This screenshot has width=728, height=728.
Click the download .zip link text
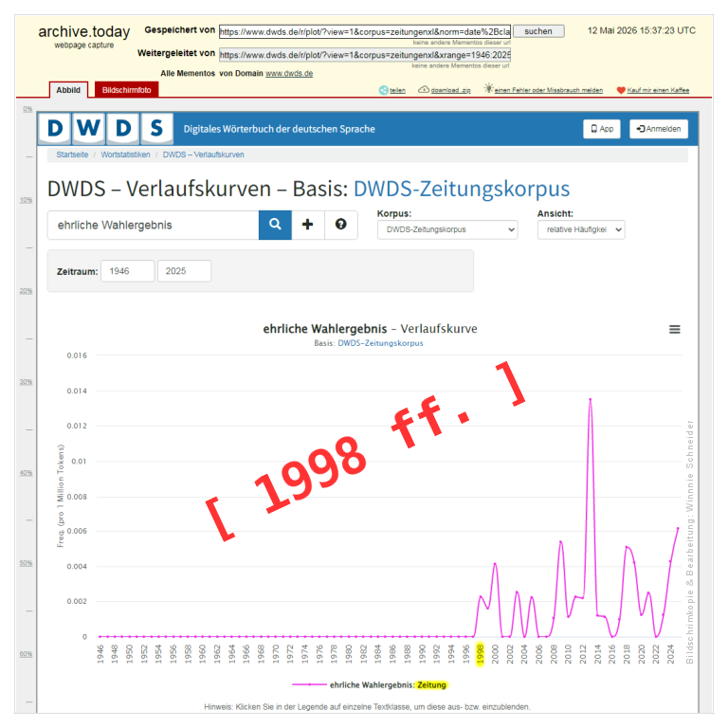[x=450, y=90]
